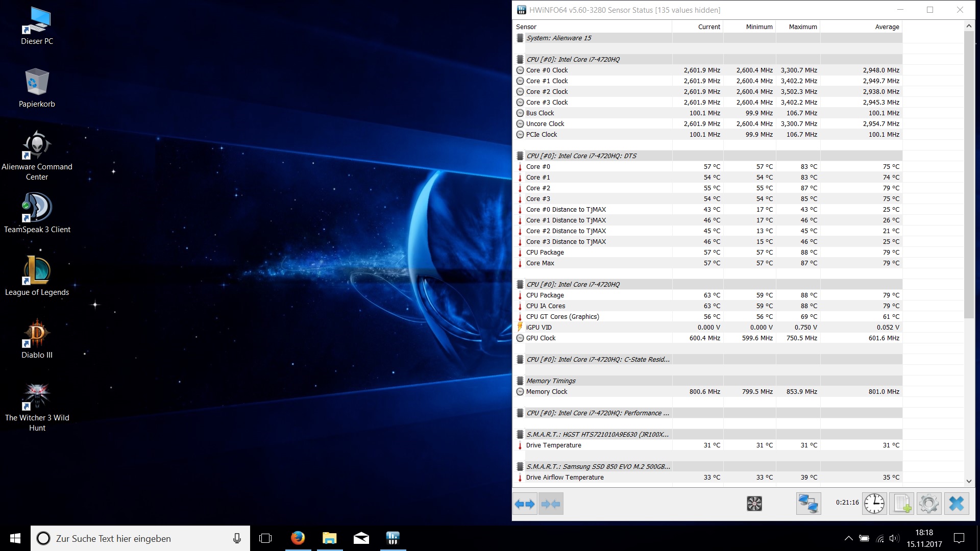
Task: Click the shrink columns arrows button
Action: coord(551,504)
